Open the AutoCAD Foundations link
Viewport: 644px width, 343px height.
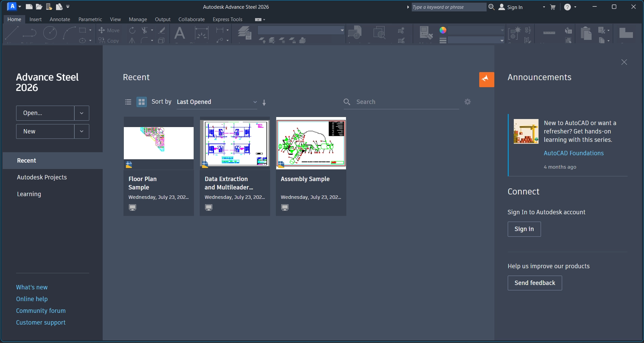(574, 153)
